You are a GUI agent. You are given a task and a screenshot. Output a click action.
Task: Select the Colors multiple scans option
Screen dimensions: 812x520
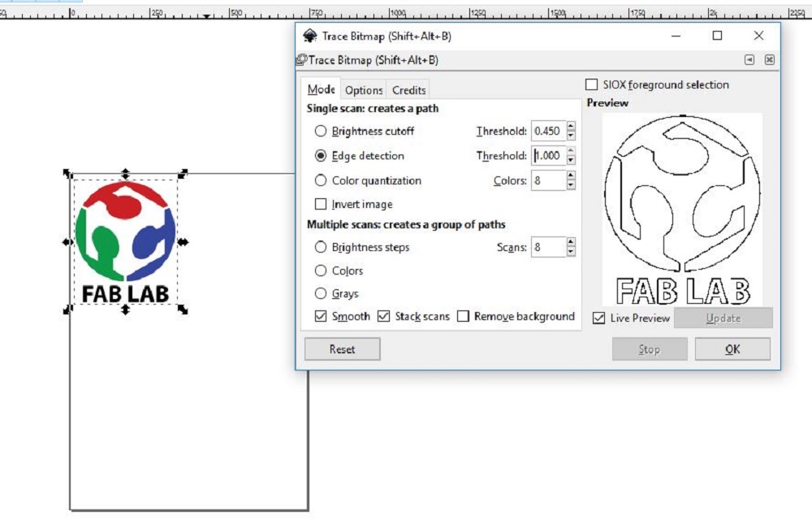pos(321,271)
